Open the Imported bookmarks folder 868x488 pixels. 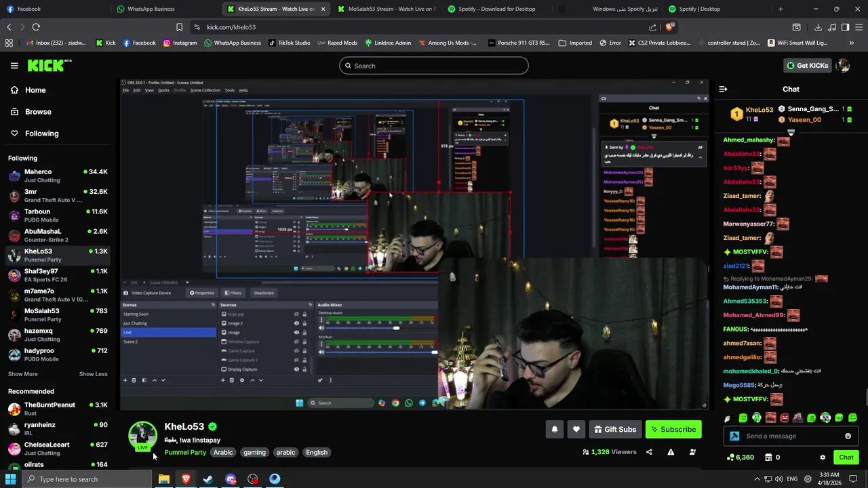[575, 43]
